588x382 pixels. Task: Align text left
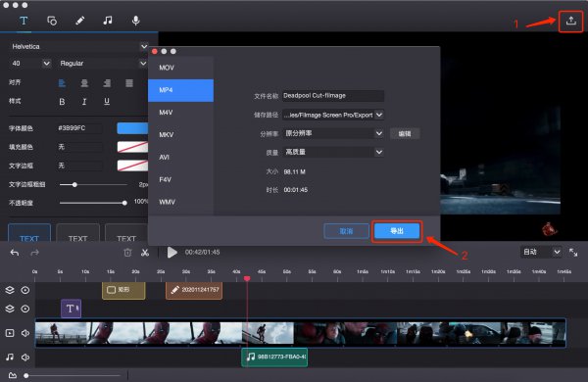click(x=63, y=83)
